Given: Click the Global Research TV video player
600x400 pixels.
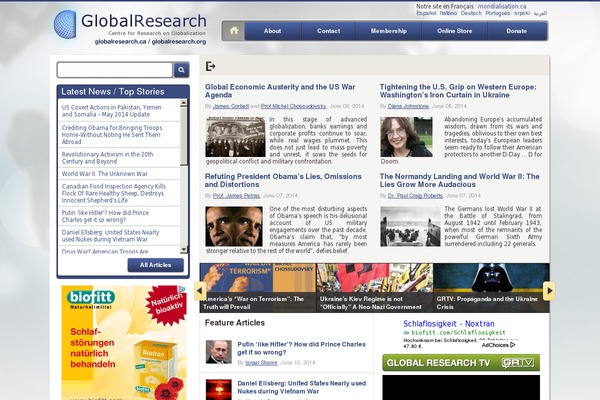Looking at the screenshot, I should coord(461,387).
